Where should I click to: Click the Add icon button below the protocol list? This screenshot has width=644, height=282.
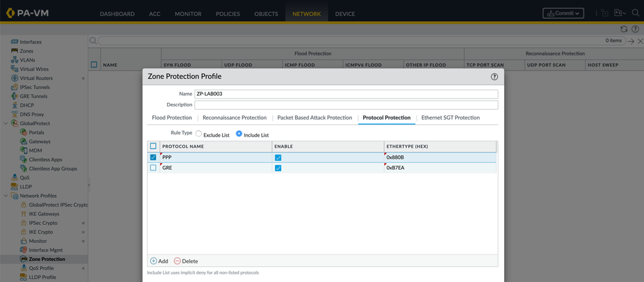153,261
